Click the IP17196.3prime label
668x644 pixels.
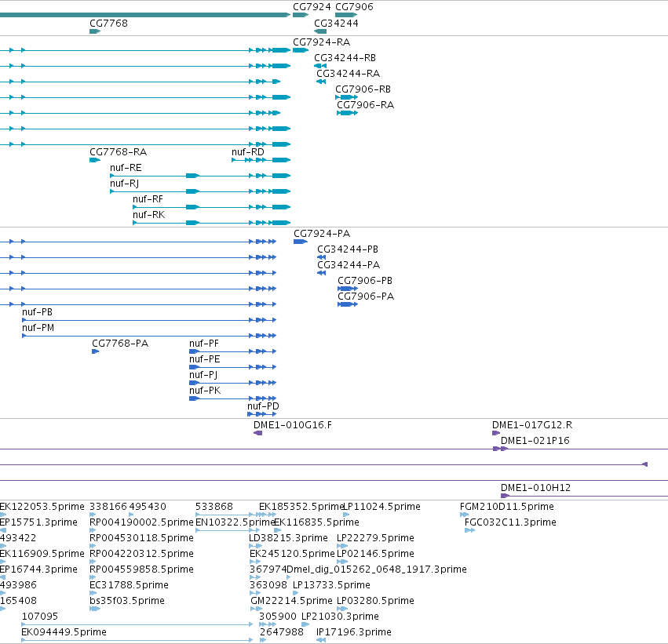(353, 632)
